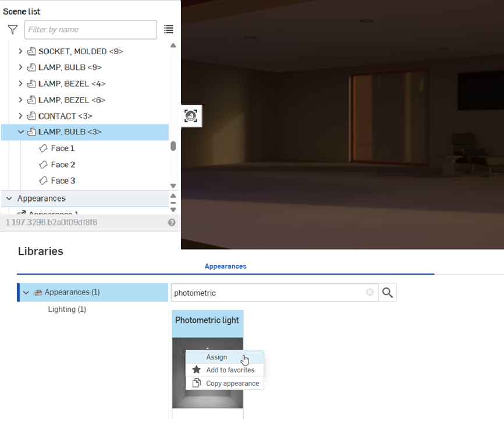Image resolution: width=504 pixels, height=426 pixels.
Task: Click the help question mark icon
Action: pos(172,222)
